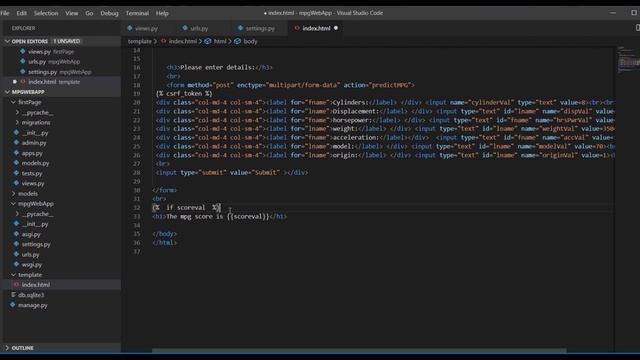This screenshot has width=640, height=360.
Task: Click body element in the breadcrumb
Action: [250, 41]
